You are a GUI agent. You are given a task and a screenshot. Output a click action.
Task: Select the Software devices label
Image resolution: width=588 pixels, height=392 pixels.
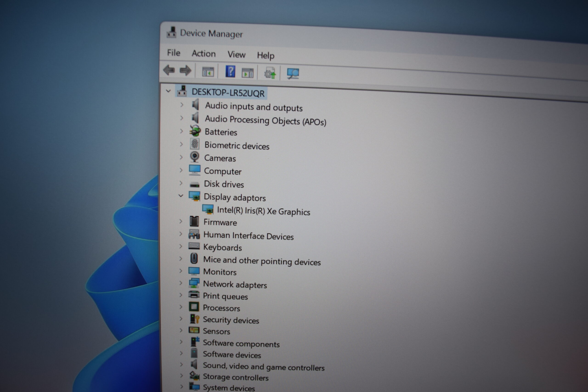232,355
